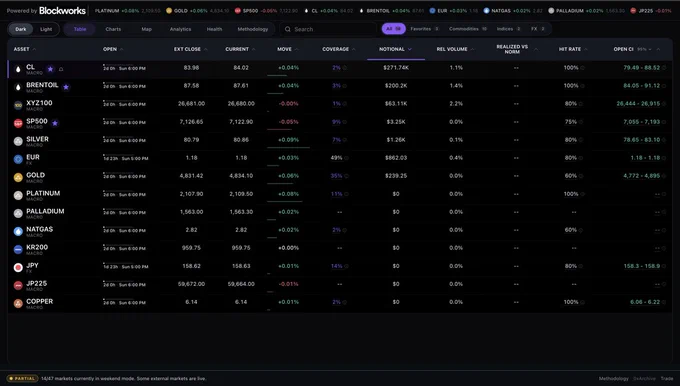This screenshot has height=386, width=680.
Task: Unfavorite CL using its star icon
Action: pos(50,69)
